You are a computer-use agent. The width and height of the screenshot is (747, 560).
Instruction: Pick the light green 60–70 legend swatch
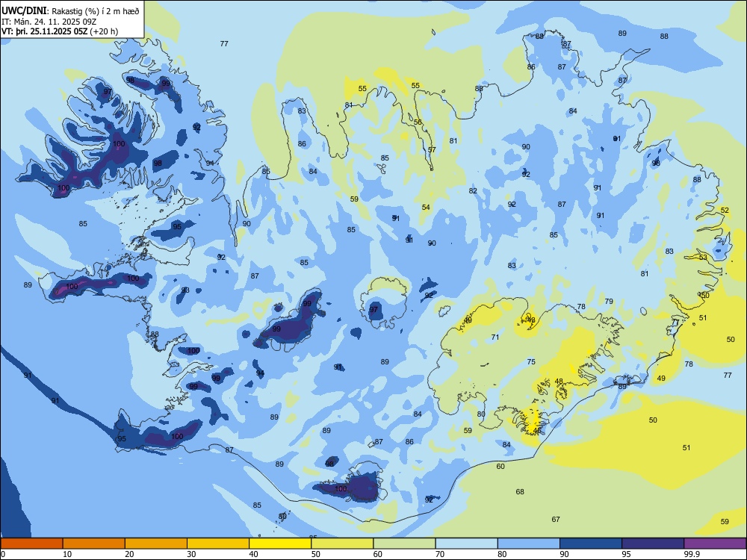(404, 544)
